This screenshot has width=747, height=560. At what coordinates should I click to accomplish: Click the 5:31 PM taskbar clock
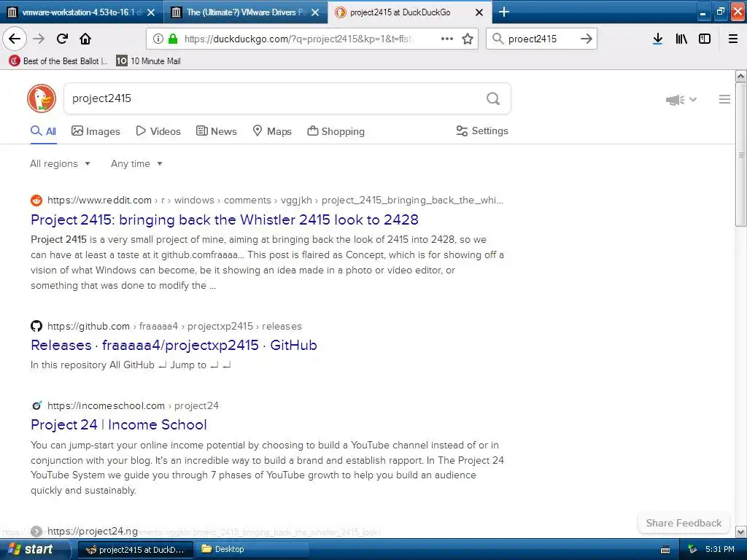point(720,550)
